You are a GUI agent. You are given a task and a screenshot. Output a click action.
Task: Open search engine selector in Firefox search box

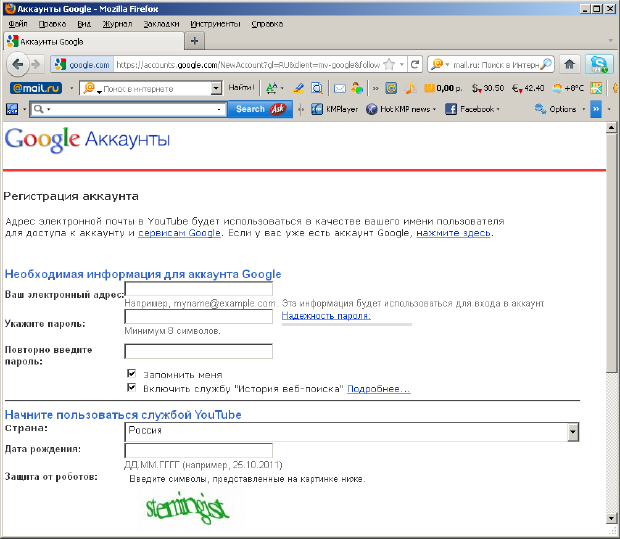pos(440,64)
